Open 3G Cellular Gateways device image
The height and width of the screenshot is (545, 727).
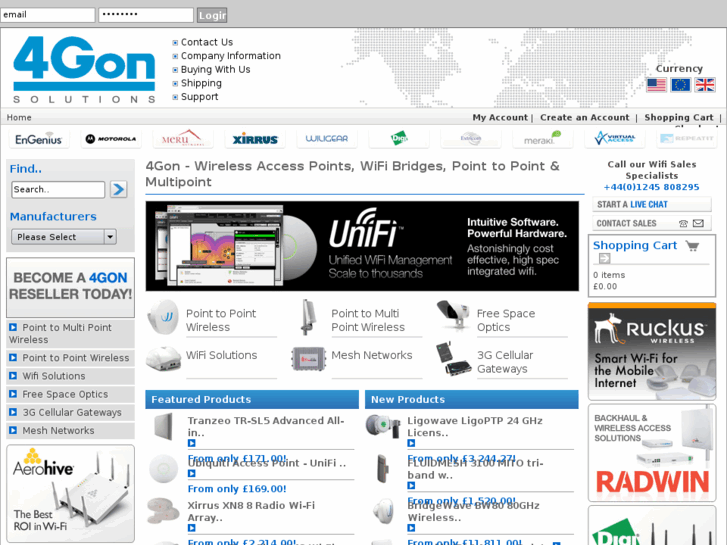[453, 359]
